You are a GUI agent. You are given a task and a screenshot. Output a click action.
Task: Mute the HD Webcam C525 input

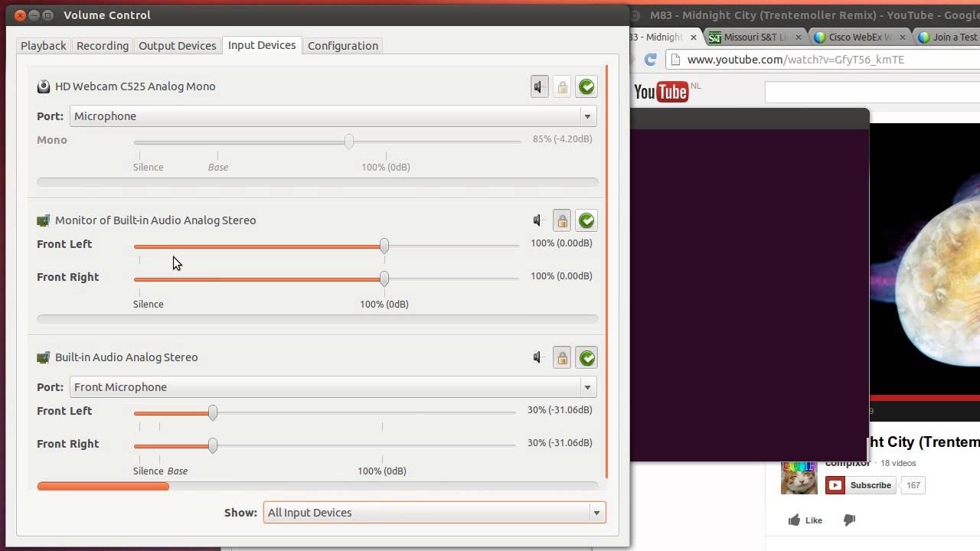[x=540, y=86]
